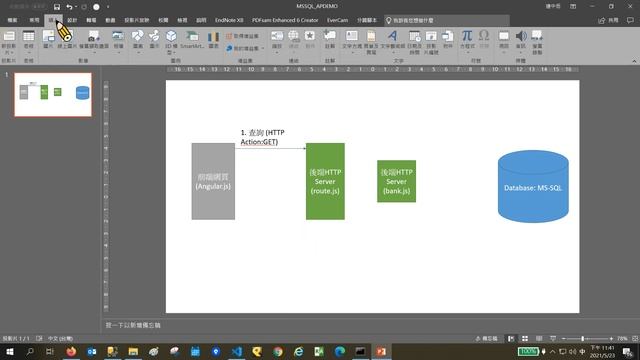Open the Shapes gallery icon
Viewport: 640px width, 360px height.
138,37
